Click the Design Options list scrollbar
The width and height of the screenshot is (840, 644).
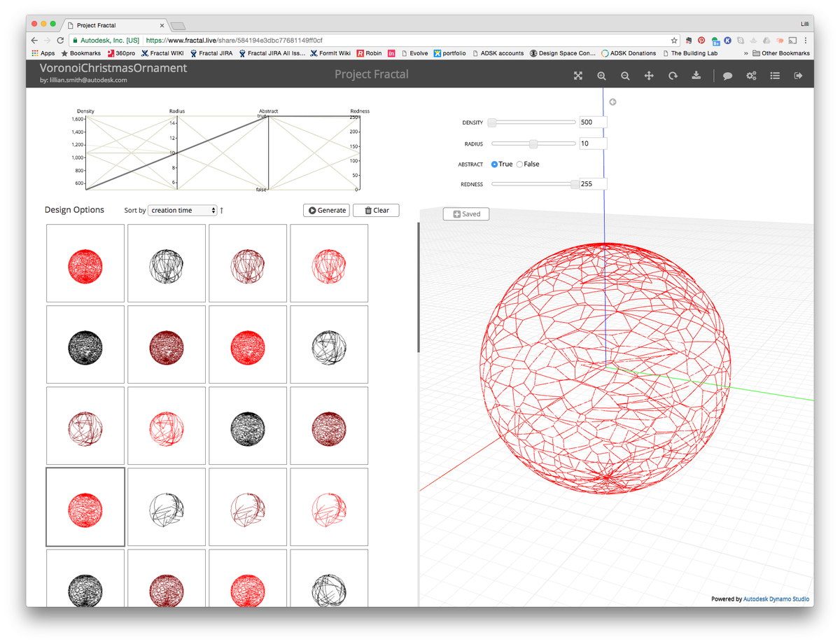pos(419,287)
